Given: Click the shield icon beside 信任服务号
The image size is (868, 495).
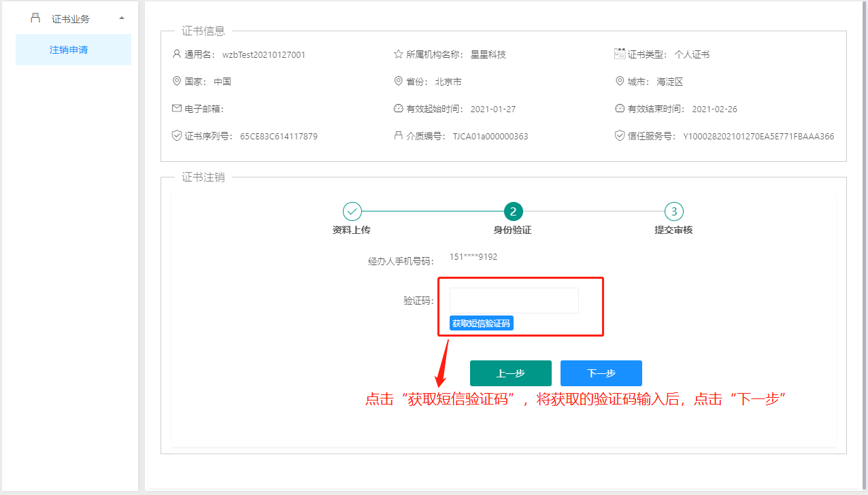Looking at the screenshot, I should [620, 135].
